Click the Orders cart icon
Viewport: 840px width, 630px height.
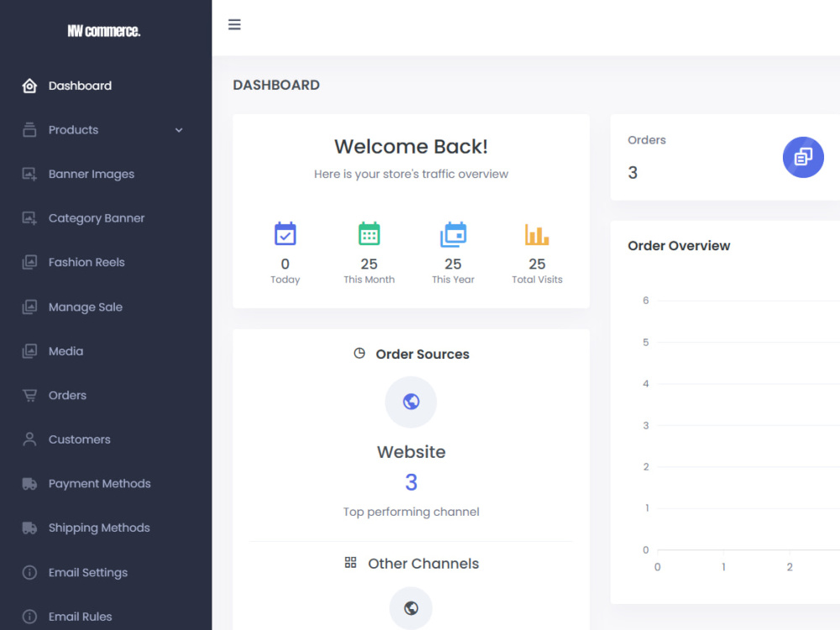coord(29,396)
